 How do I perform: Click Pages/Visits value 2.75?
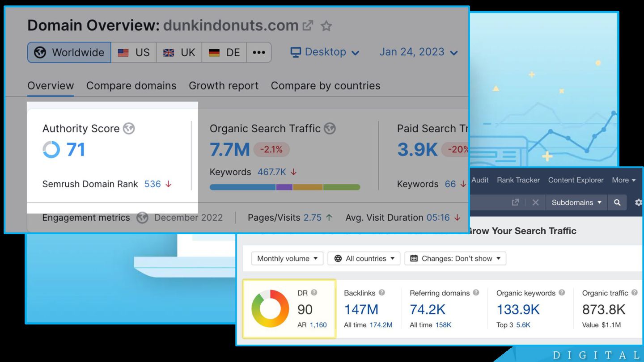pos(313,218)
